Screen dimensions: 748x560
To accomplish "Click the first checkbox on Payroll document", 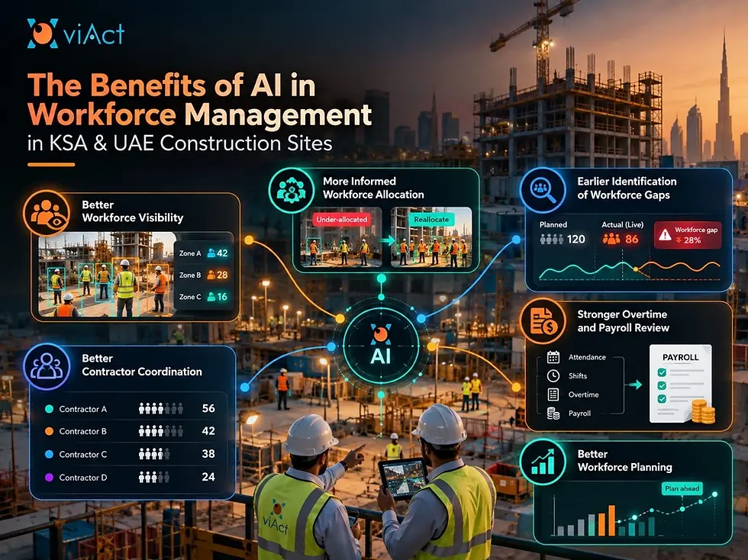I will tap(662, 372).
